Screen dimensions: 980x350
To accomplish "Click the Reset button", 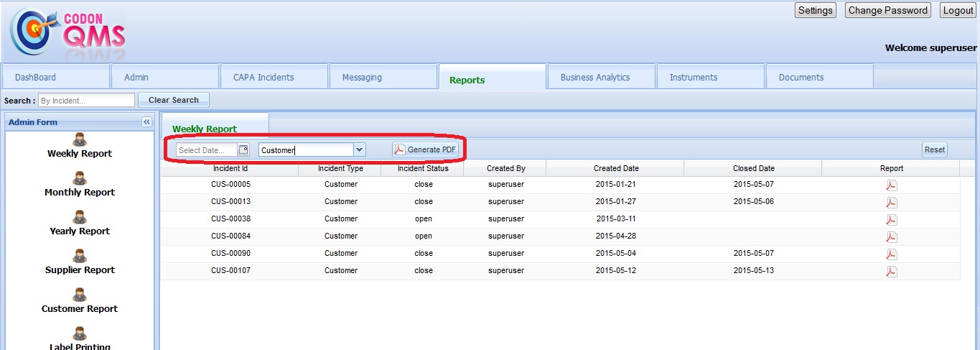I will point(934,149).
